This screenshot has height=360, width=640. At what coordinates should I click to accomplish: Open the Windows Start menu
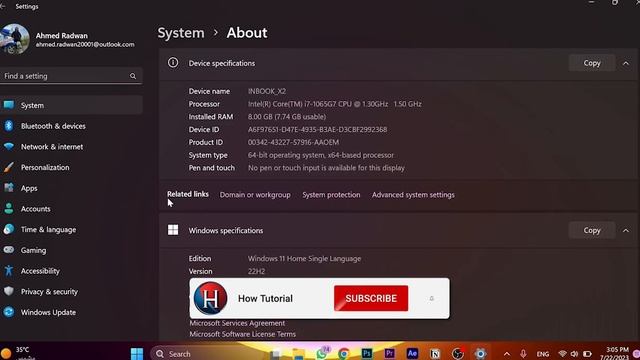click(x=137, y=353)
